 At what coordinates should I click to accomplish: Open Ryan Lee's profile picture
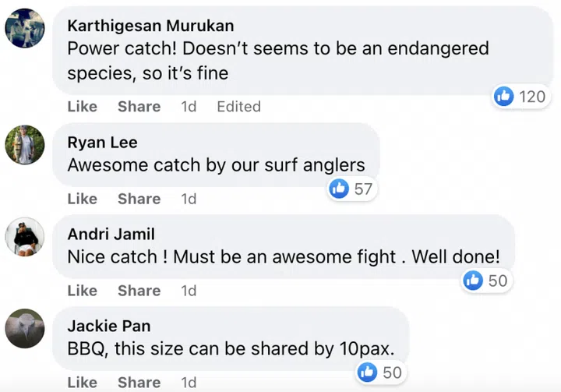tap(24, 144)
